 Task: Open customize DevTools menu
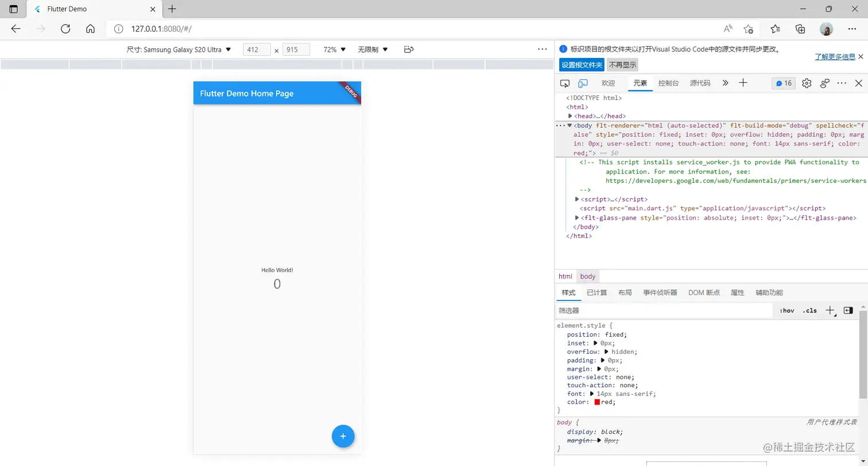[x=842, y=83]
